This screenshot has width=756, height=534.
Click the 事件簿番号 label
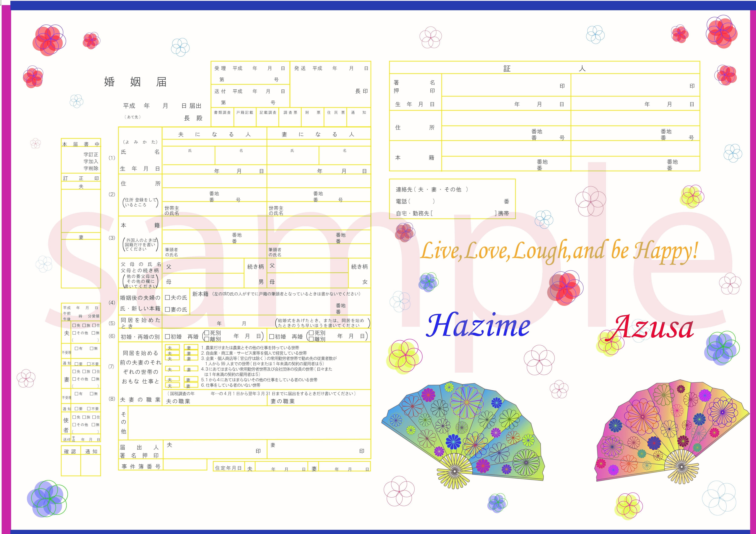pos(141,467)
